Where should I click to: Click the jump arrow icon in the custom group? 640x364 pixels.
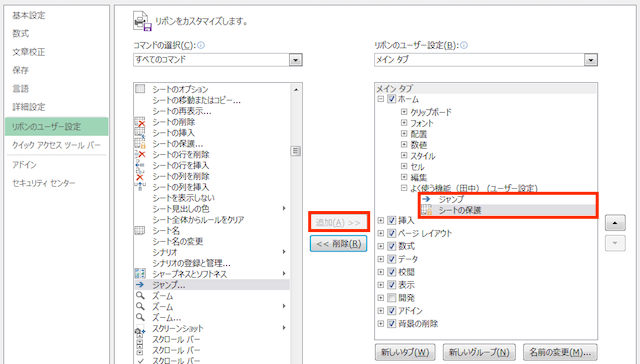pyautogui.click(x=427, y=199)
